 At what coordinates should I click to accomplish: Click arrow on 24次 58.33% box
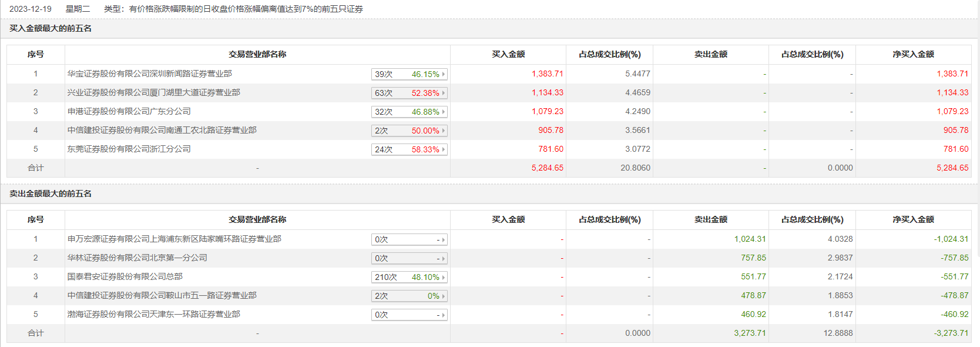pyautogui.click(x=444, y=149)
